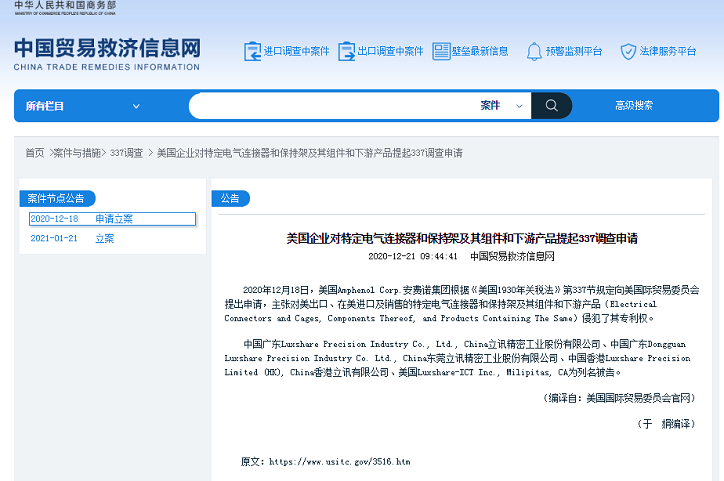Select the 案件节点公告 tab
724x481 pixels.
[57, 198]
